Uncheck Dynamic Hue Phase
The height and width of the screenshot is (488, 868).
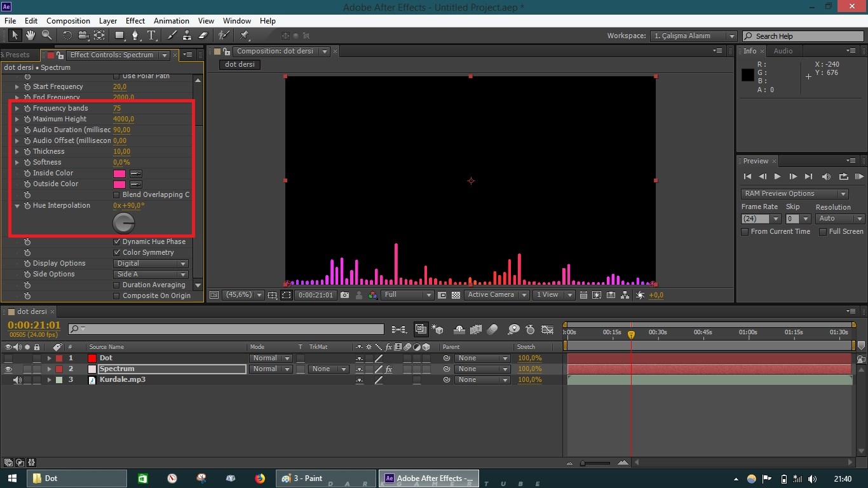tap(116, 241)
